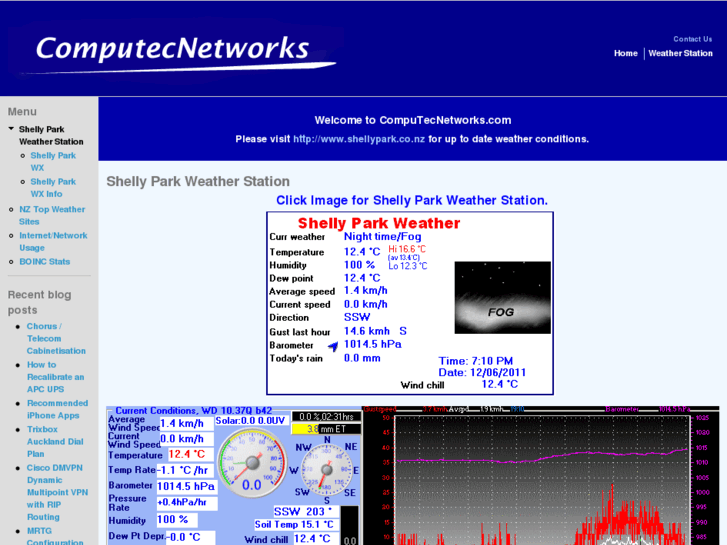Screen dimensions: 727x545
Task: Click the Current Conditions WD 10.37Q b42 title
Action: 194,410
